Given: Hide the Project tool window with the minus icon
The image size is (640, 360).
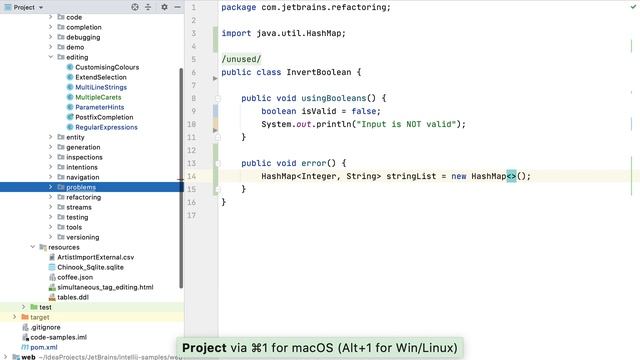Looking at the screenshot, I should tap(177, 7).
